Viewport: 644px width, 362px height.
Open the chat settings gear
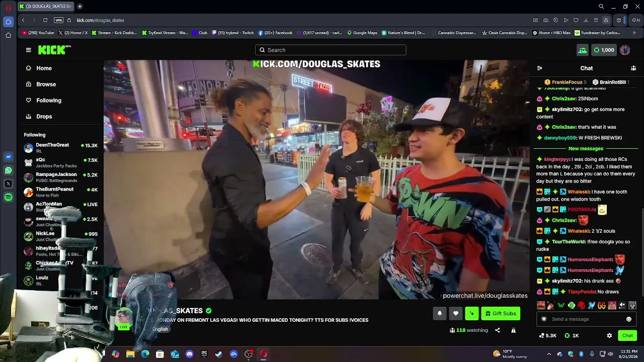pos(609,335)
